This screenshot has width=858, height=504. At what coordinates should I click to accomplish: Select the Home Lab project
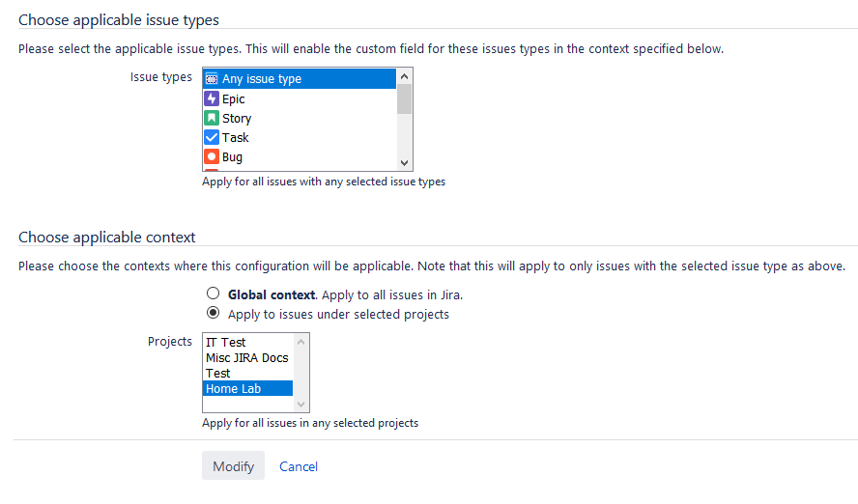[x=234, y=388]
